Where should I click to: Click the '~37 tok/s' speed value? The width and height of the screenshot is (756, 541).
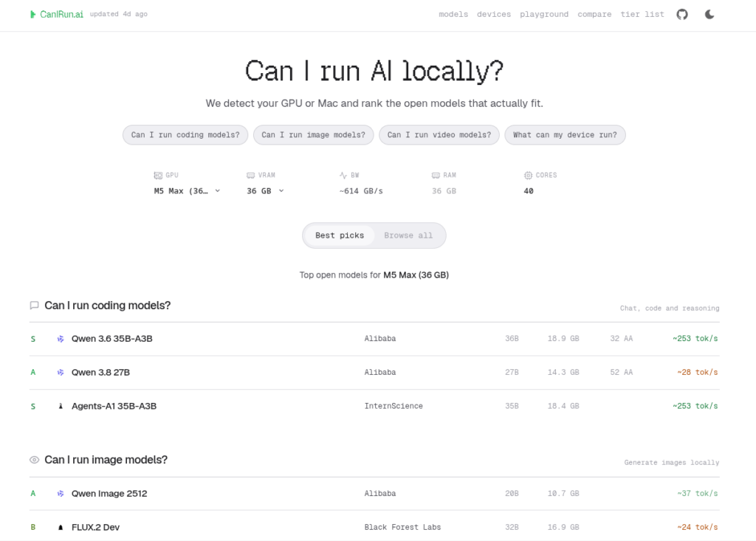pos(697,493)
